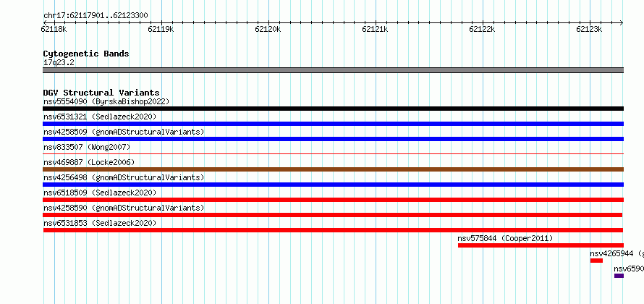Open the nsv469887 (Locke2006) label
Image resolution: width=644 pixels, height=304 pixels.
coord(89,162)
